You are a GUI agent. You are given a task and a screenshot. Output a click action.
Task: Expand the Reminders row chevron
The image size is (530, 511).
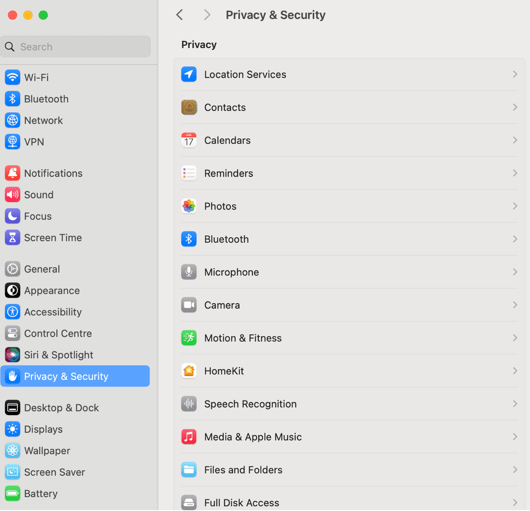click(x=515, y=173)
